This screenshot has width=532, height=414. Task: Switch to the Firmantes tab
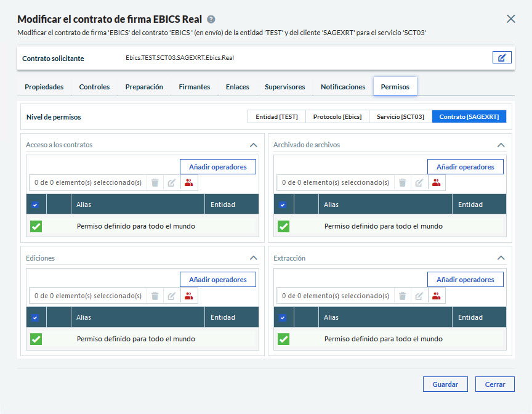pos(194,87)
